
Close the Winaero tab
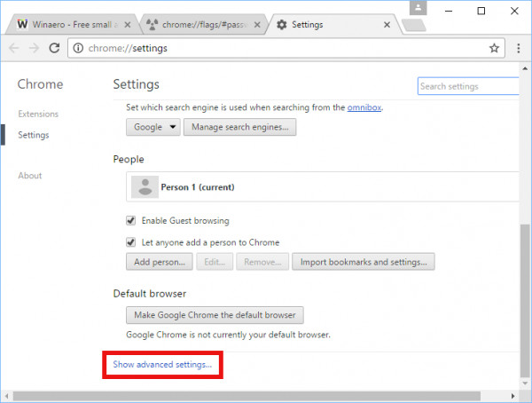128,25
